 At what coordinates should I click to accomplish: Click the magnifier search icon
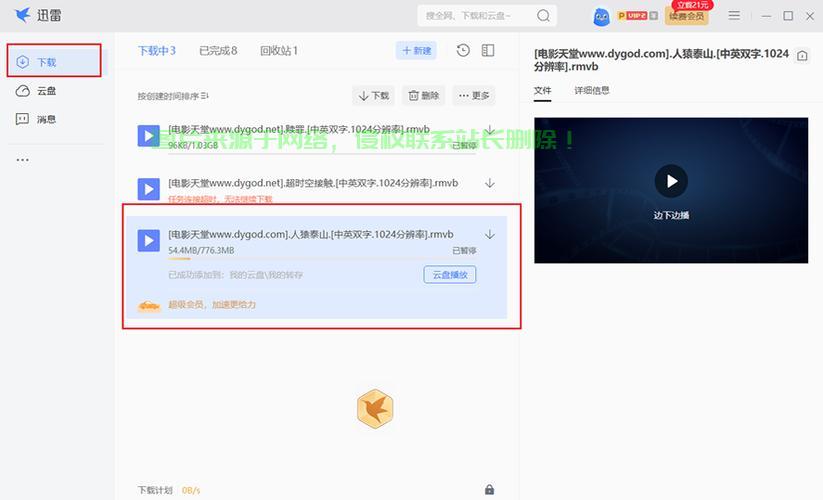(543, 16)
